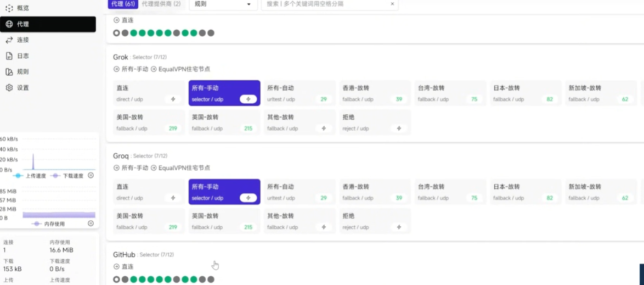Select 直连 node in Grok group

[149, 93]
